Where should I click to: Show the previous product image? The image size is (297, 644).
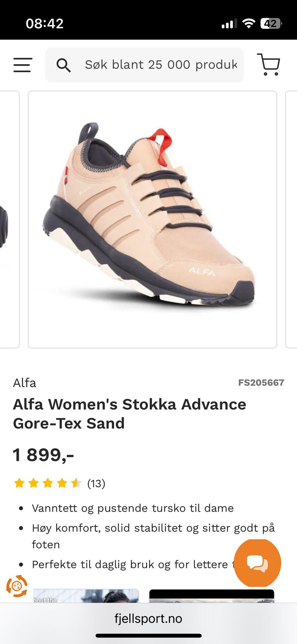coord(10,220)
